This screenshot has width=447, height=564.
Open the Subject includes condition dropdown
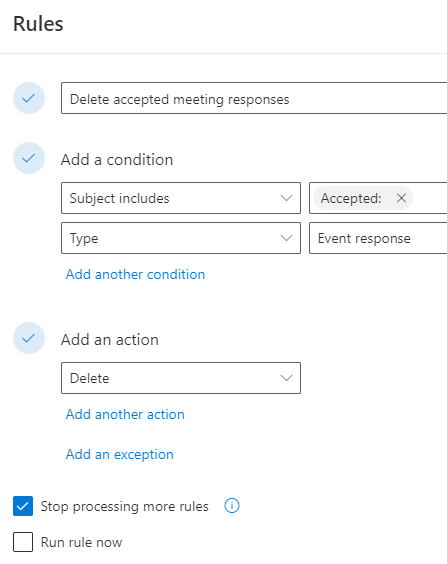tap(181, 198)
